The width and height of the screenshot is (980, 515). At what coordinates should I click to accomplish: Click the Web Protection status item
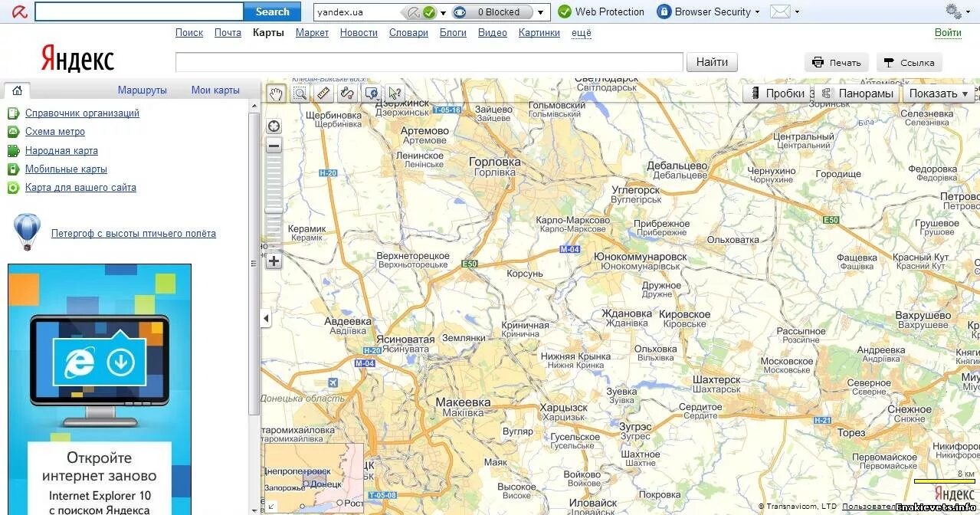pyautogui.click(x=601, y=11)
